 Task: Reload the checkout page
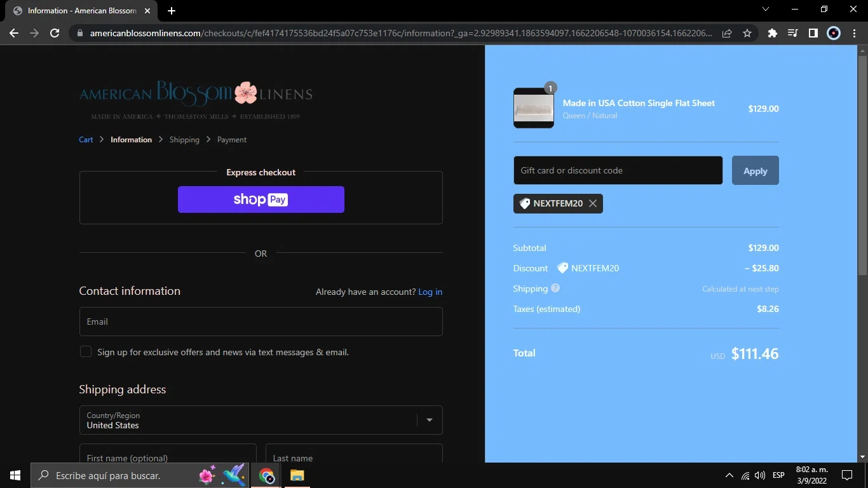pos(55,33)
